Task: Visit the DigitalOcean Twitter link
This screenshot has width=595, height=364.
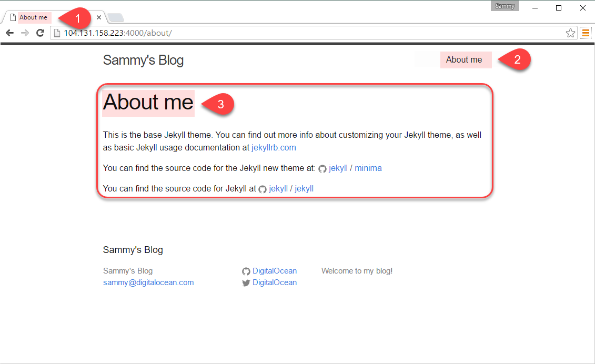Action: pyautogui.click(x=275, y=282)
